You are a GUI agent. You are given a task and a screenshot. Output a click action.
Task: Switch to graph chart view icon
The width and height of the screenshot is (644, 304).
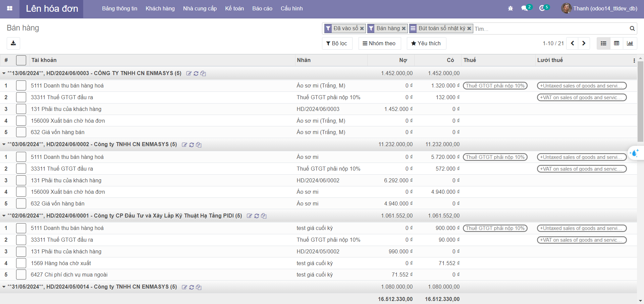pyautogui.click(x=630, y=43)
